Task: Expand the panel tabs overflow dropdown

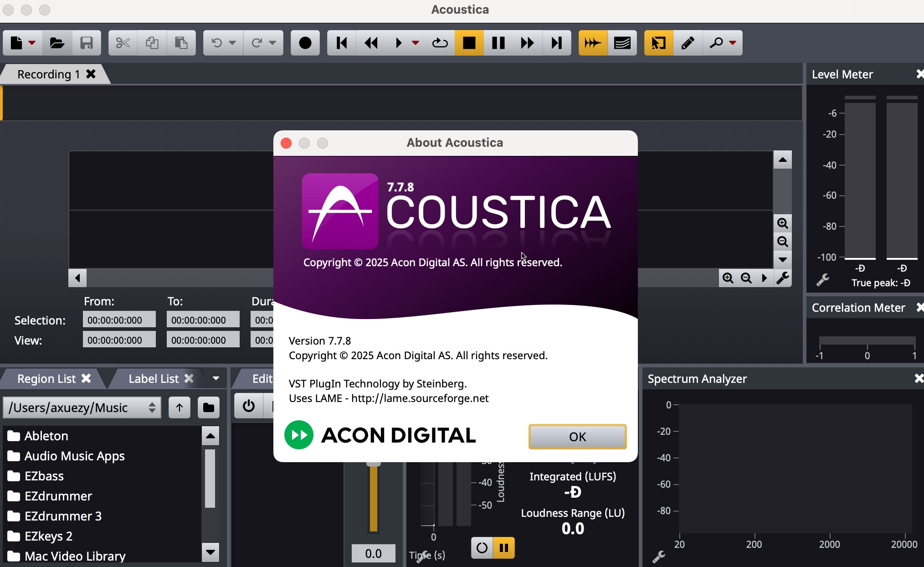Action: 216,378
